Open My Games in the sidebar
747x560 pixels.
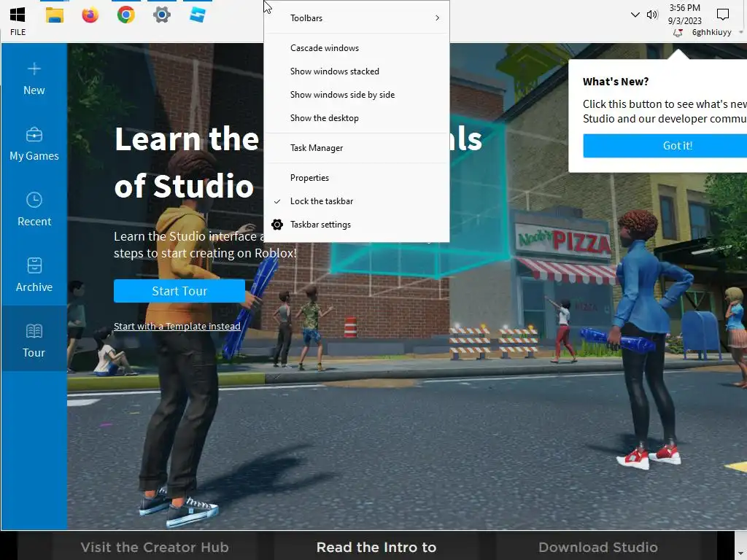point(34,144)
